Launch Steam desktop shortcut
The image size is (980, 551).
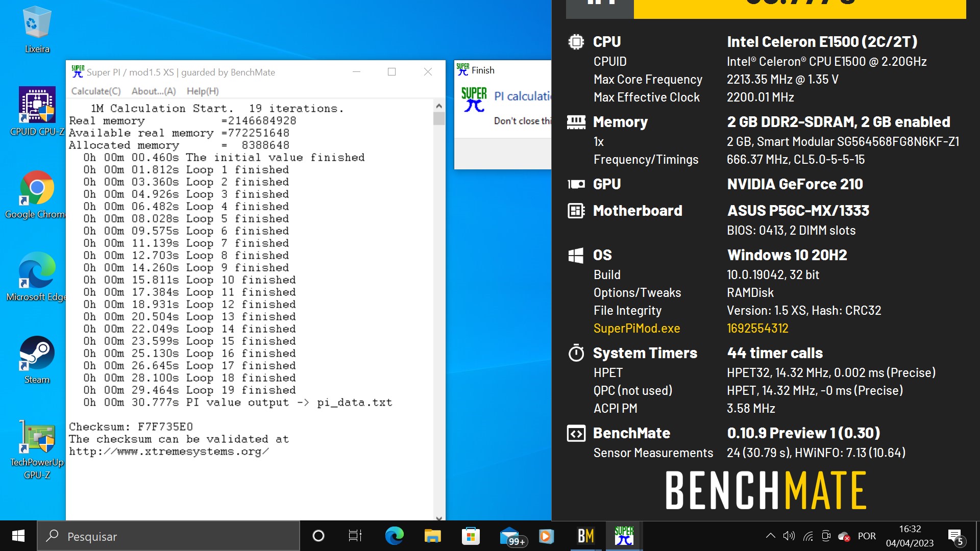point(37,360)
